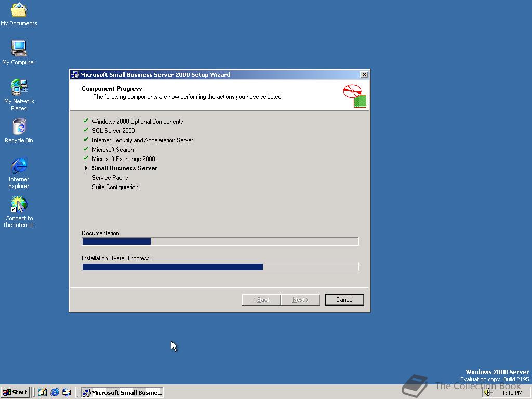Click the Setup Wizard title bar
The image size is (532, 399).
pos(219,75)
